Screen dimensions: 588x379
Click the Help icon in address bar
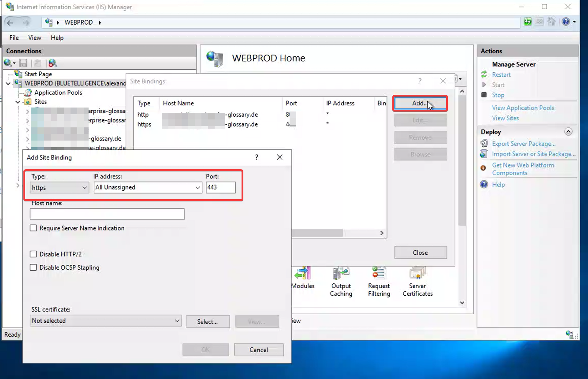566,22
